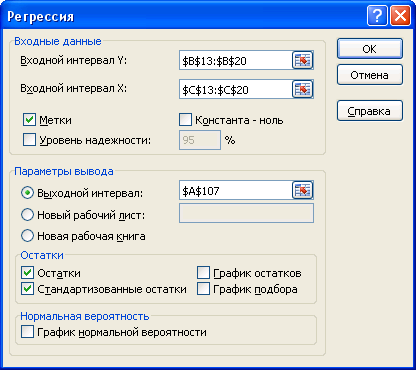Open range selector for output interval

pyautogui.click(x=303, y=190)
